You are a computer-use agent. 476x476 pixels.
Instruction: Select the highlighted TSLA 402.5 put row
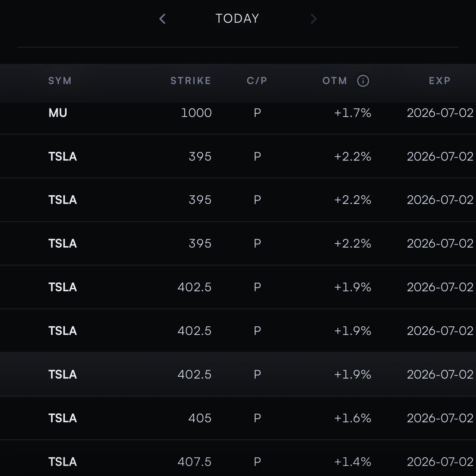238,374
